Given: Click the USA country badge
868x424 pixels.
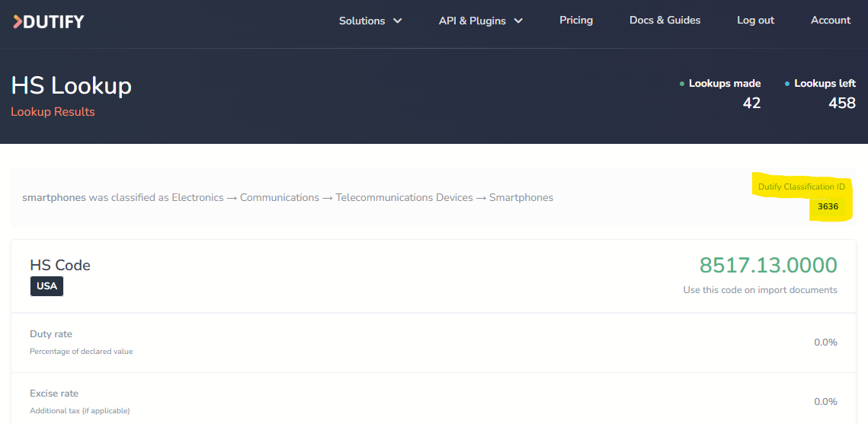Looking at the screenshot, I should click(47, 287).
